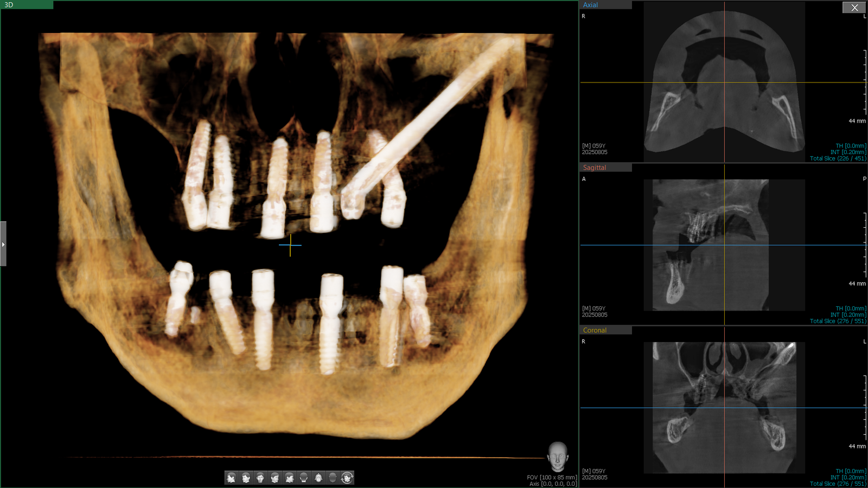Show back-of-head posterior view preset

[x=304, y=478]
